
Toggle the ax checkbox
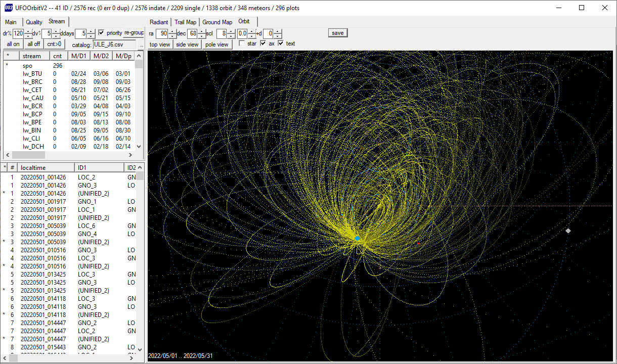pos(263,43)
